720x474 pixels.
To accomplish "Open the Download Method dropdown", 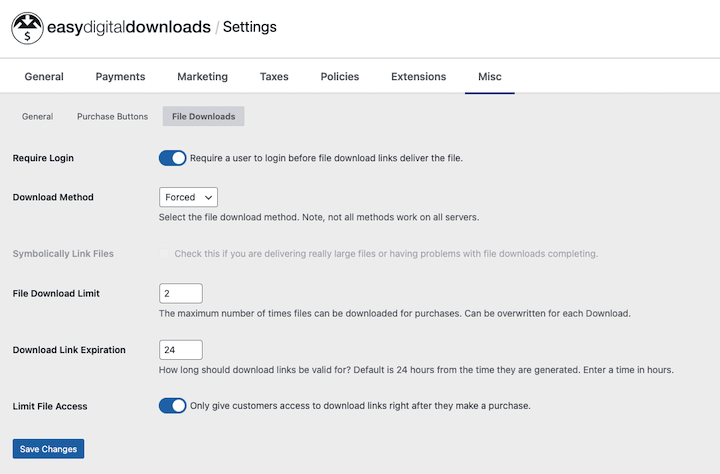I will point(188,197).
